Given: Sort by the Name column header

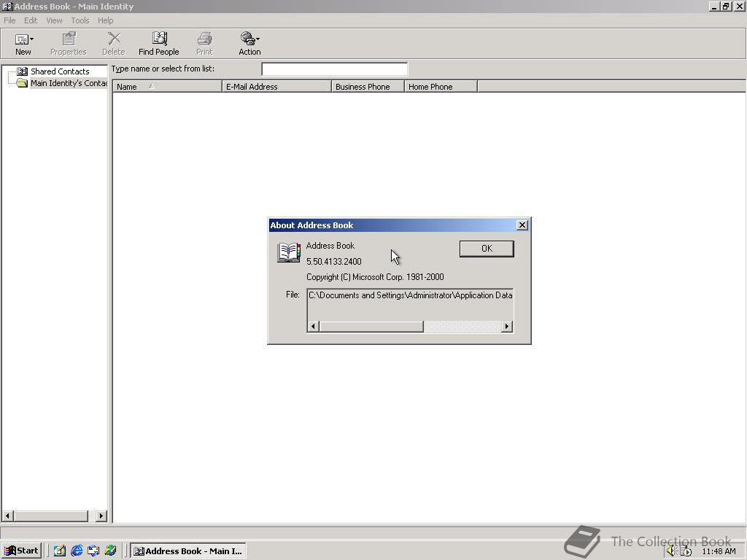Looking at the screenshot, I should (x=167, y=87).
